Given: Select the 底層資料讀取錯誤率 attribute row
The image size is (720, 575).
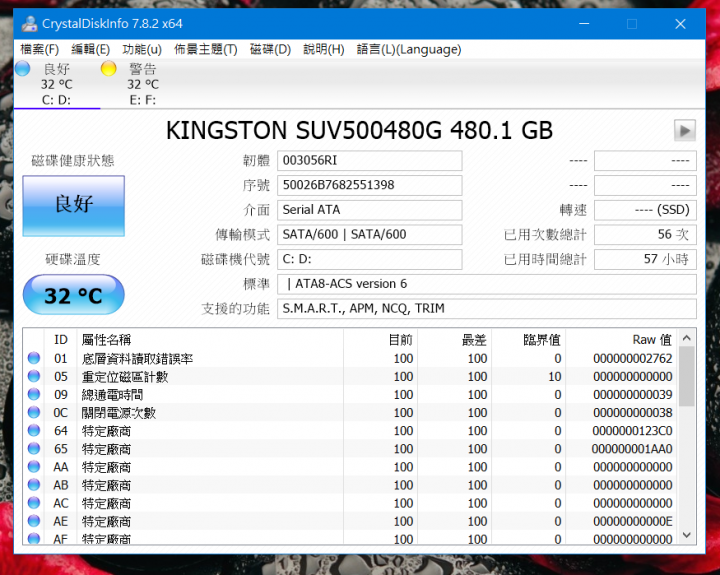Looking at the screenshot, I should pyautogui.click(x=350, y=358).
